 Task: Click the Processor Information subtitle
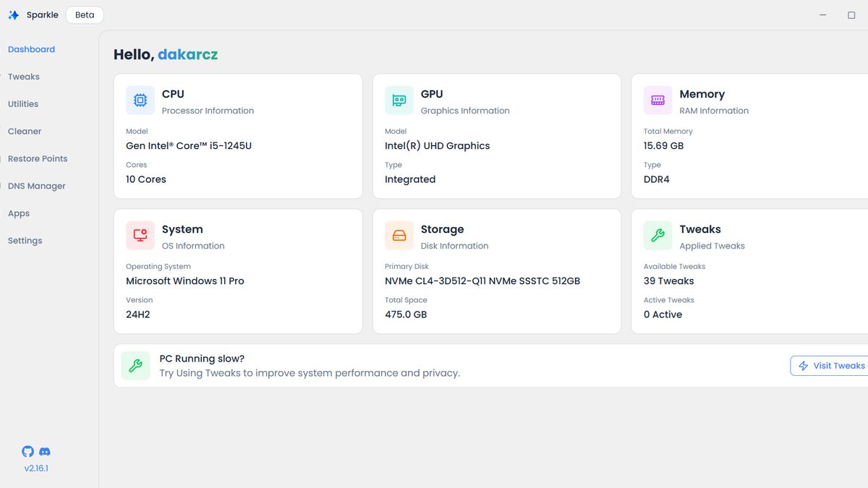point(208,111)
